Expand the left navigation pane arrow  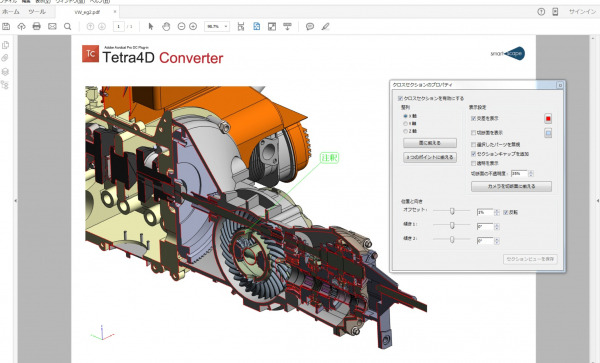coord(15,200)
